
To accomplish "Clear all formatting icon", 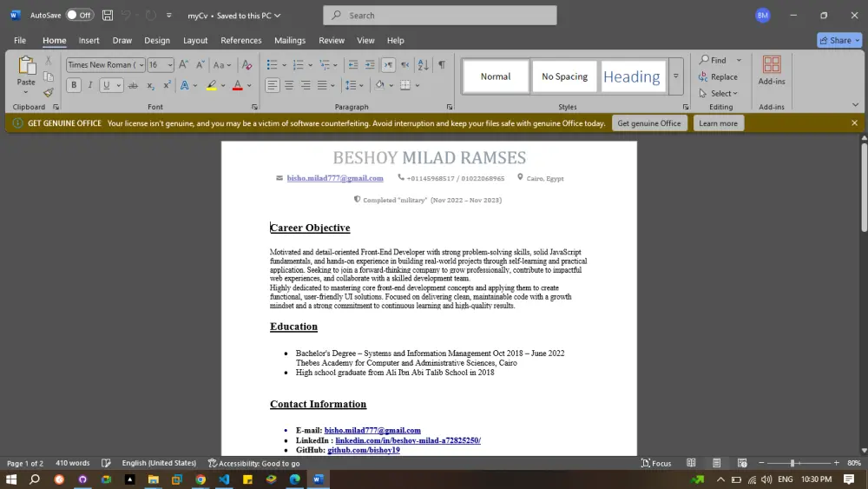I will tap(247, 65).
